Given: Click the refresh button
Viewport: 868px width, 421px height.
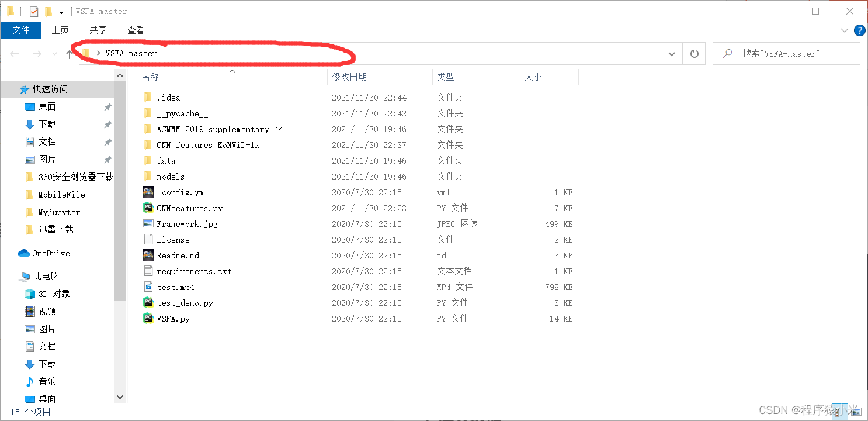Looking at the screenshot, I should tap(694, 54).
